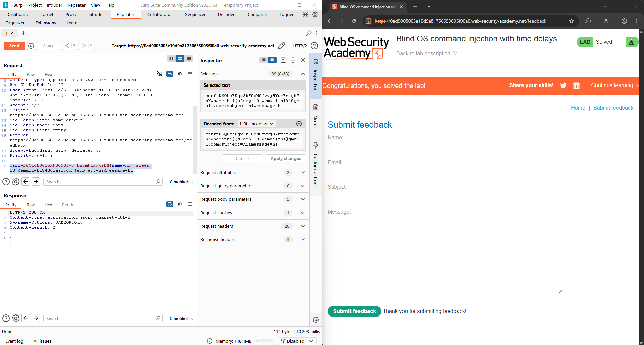Dock Inspector left layout icon
This screenshot has width=644, height=345.
point(264,60)
